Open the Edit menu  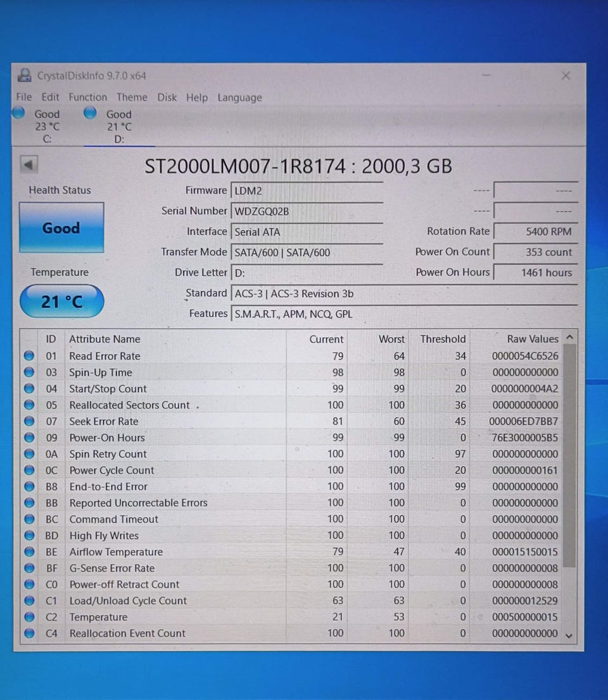click(50, 97)
